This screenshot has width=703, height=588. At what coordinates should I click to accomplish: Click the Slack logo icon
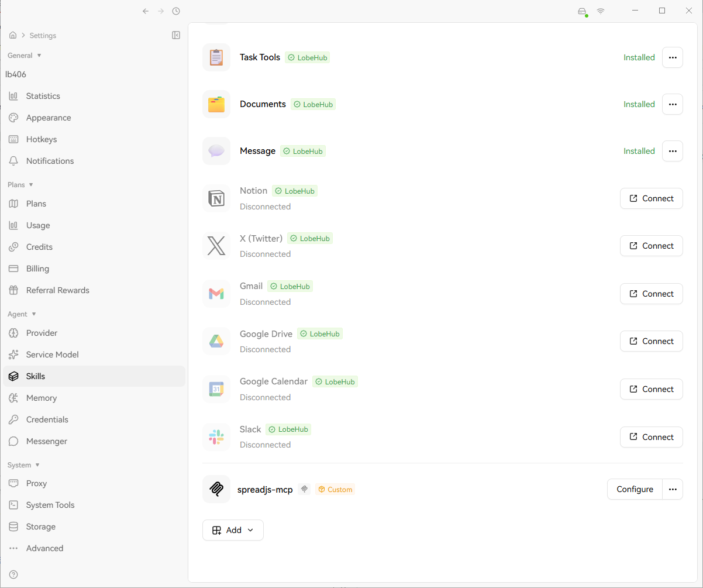216,437
